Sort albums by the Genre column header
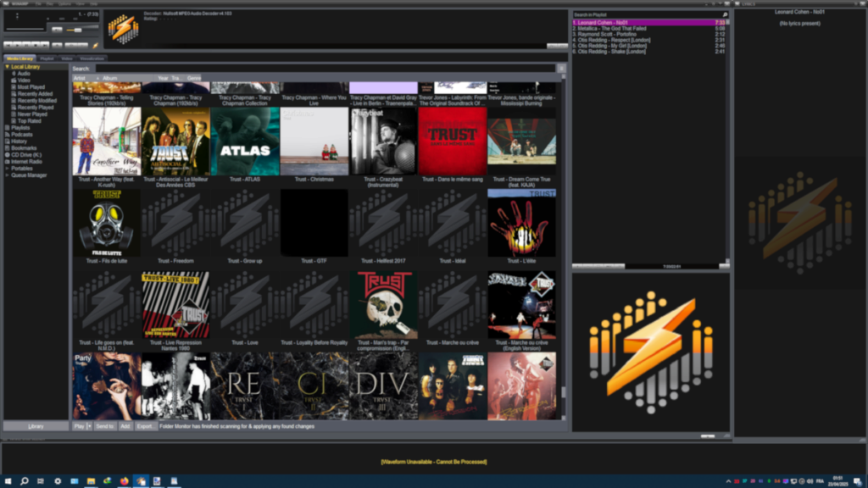Screen dimensions: 868x488 [194, 79]
